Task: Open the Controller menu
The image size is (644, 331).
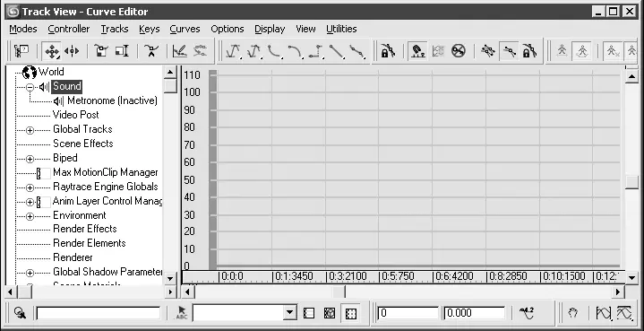Action: coord(69,29)
